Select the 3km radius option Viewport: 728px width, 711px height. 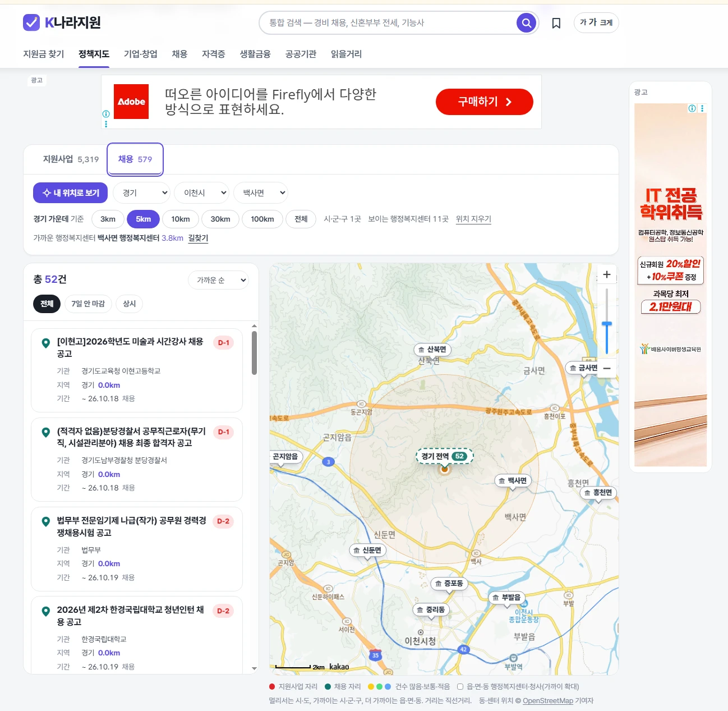(108, 219)
